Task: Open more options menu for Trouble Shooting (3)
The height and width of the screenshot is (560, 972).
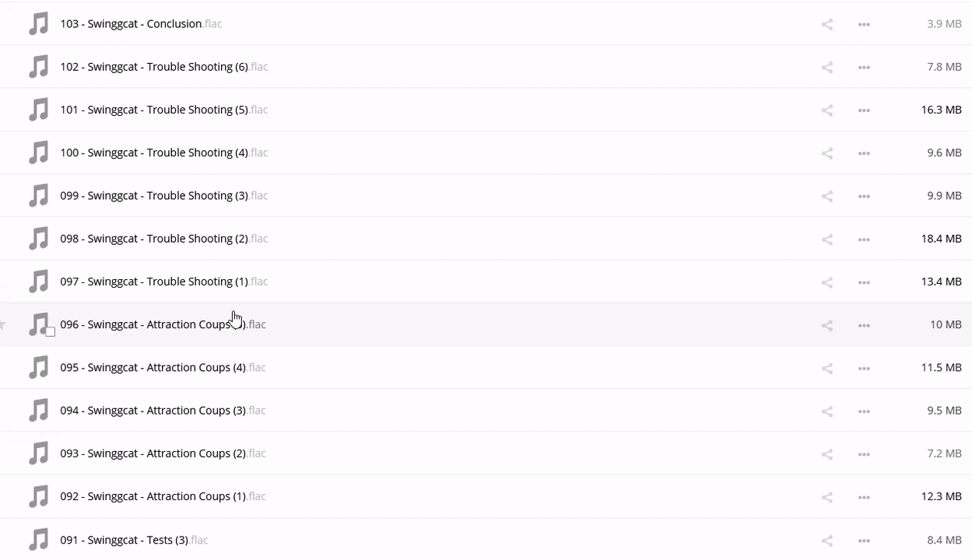Action: (864, 196)
